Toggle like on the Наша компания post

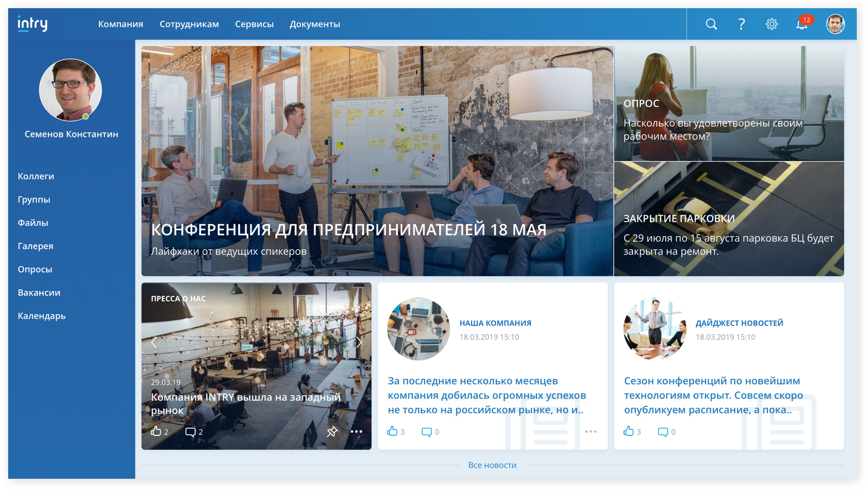[393, 432]
